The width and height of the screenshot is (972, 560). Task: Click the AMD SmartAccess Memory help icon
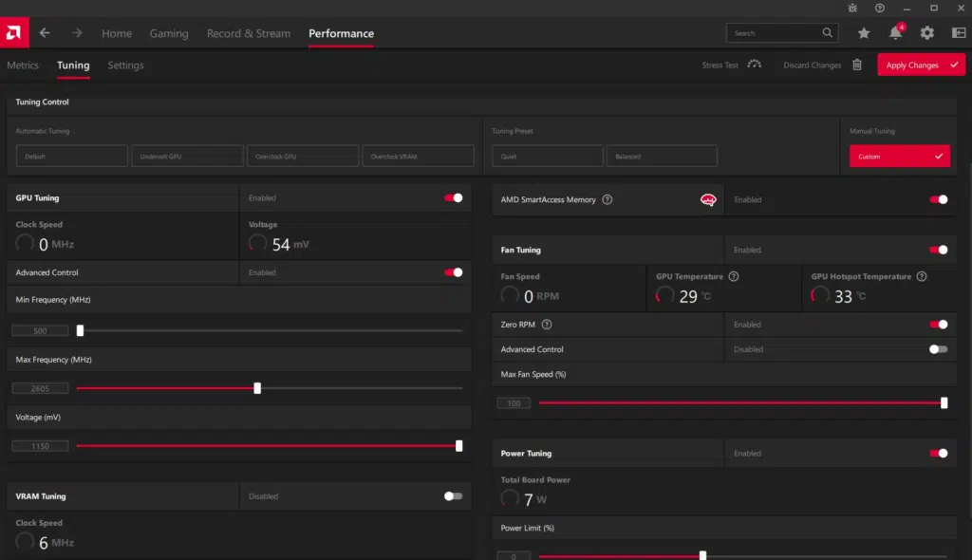click(607, 199)
